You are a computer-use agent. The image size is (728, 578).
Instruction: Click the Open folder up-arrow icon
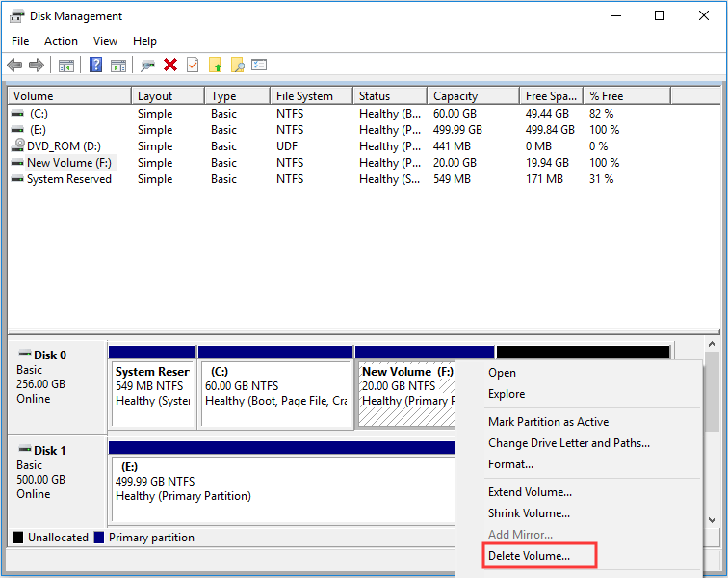(x=216, y=66)
